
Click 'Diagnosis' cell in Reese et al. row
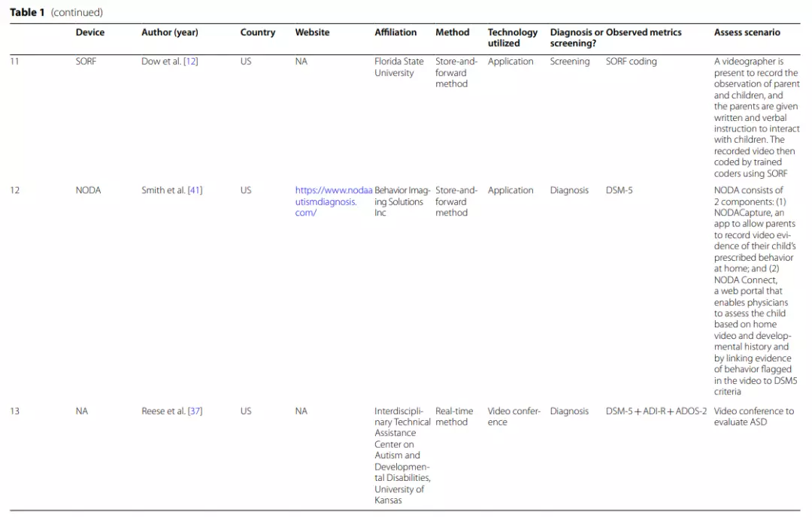click(x=569, y=411)
